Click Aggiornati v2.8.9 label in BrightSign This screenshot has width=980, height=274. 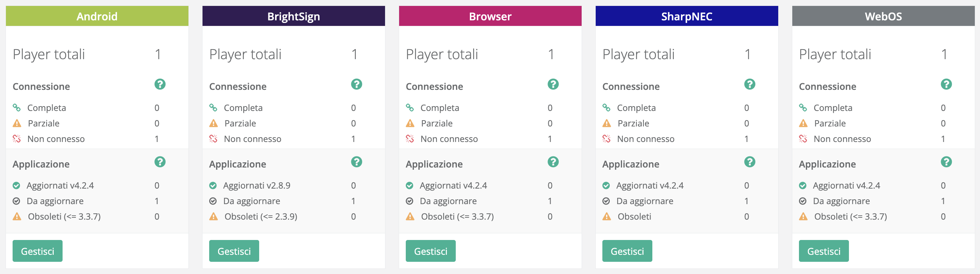[x=257, y=186]
